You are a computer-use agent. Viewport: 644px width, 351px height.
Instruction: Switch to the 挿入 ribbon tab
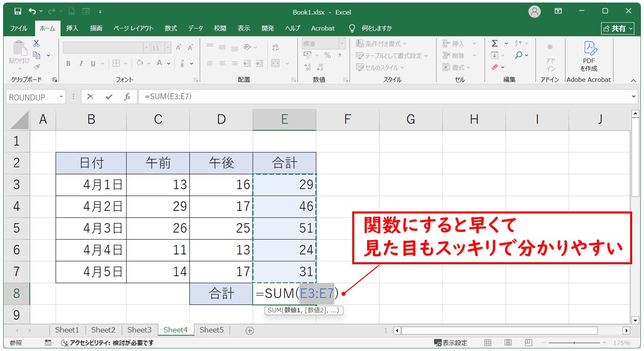72,28
